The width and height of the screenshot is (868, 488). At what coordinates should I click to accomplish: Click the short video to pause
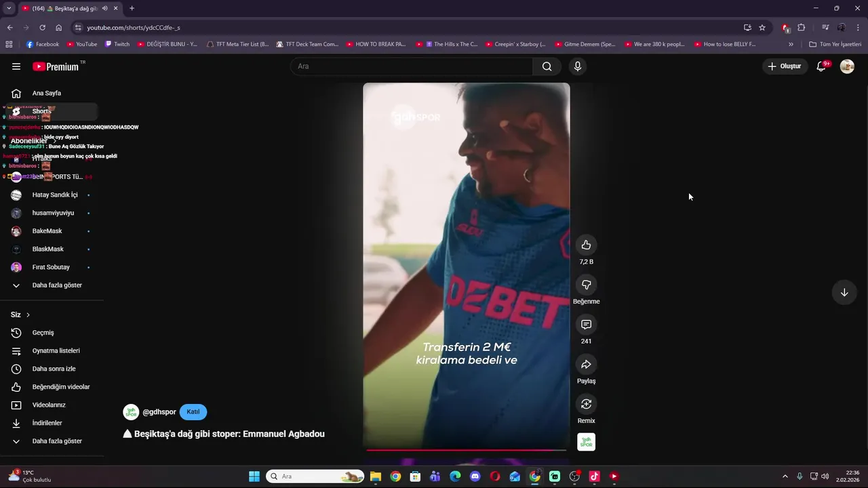pyautogui.click(x=467, y=266)
